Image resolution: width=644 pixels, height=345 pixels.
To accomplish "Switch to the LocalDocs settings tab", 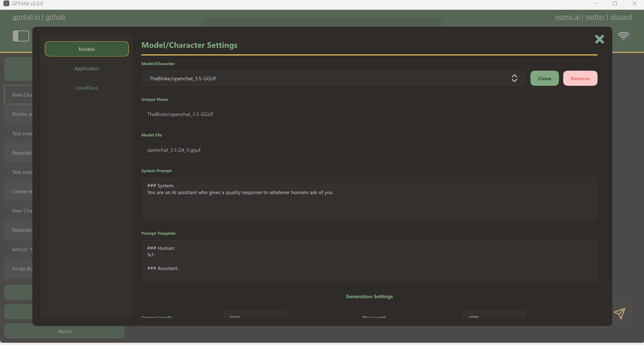I will coord(87,88).
